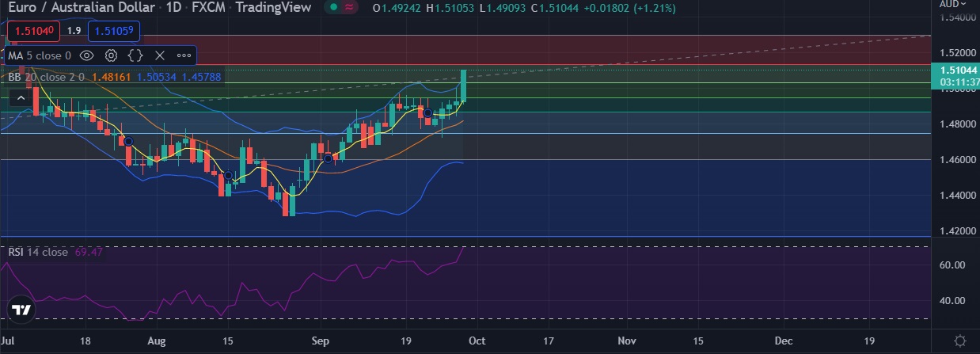Select the BB 20 close 2 0 legend
Viewport: 980px width, 354px height.
47,77
